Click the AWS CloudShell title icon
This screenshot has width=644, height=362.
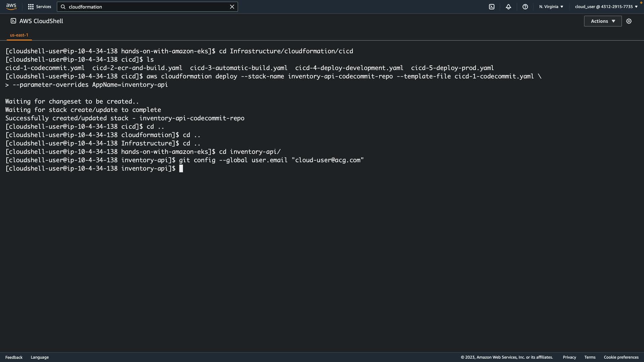(x=13, y=21)
